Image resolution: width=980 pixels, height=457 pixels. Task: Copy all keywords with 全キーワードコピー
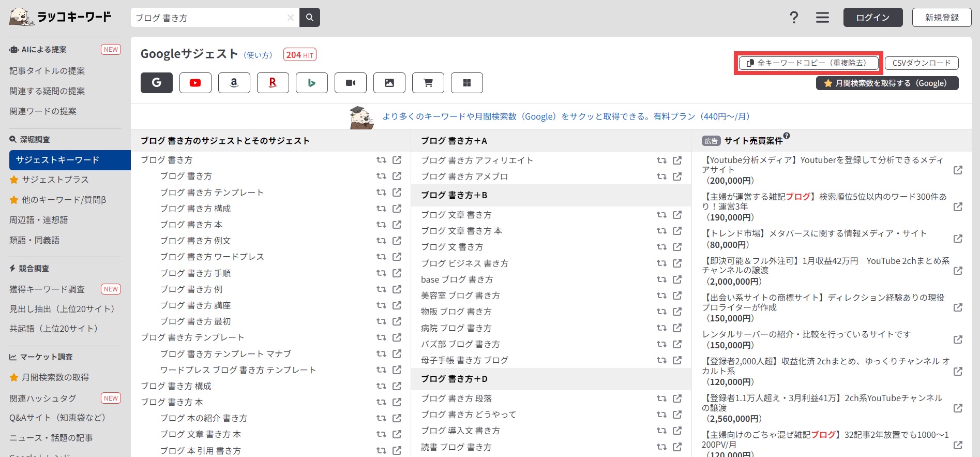(x=808, y=63)
